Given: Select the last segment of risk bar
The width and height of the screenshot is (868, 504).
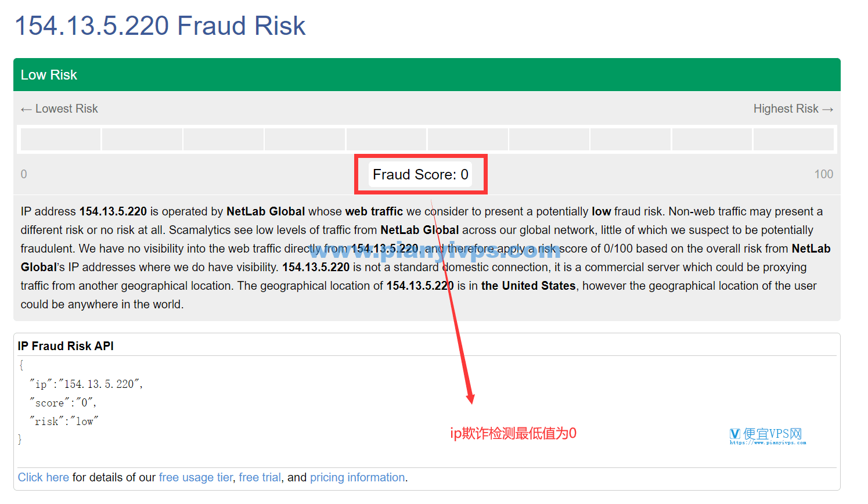Looking at the screenshot, I should click(793, 139).
